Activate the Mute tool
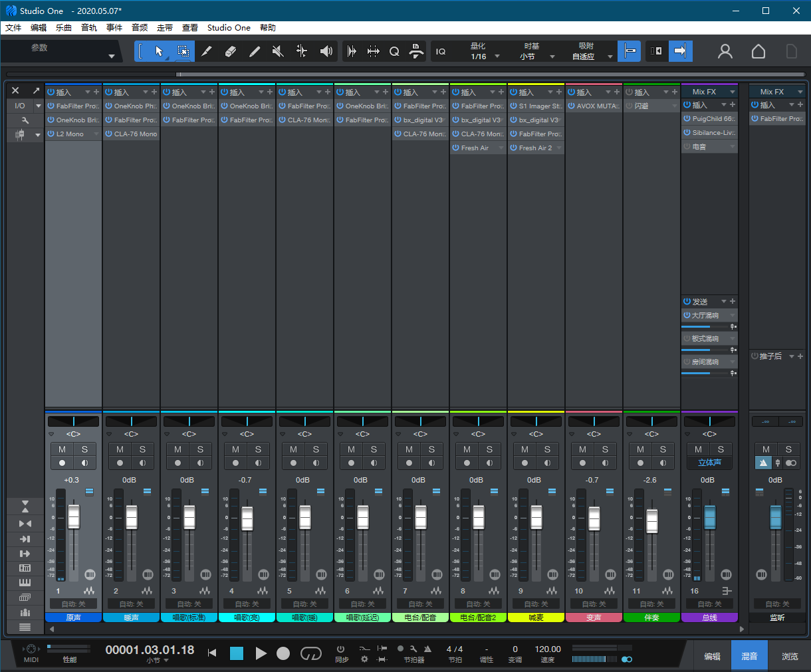This screenshot has width=811, height=672. [x=278, y=51]
